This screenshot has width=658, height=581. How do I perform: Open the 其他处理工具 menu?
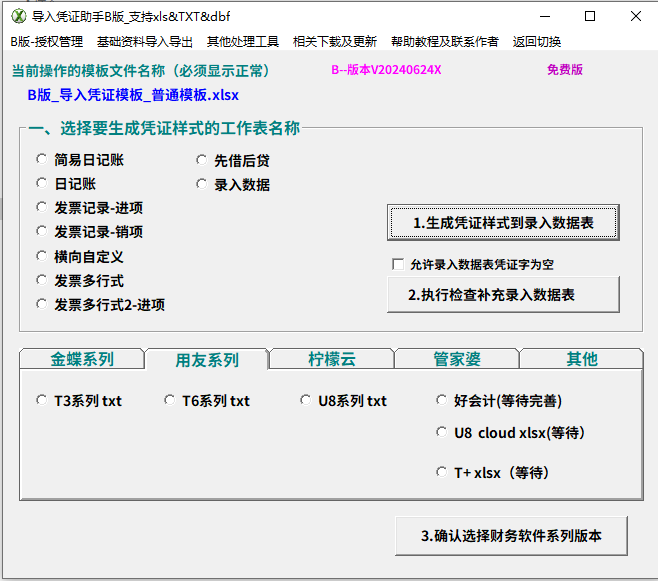(243, 42)
